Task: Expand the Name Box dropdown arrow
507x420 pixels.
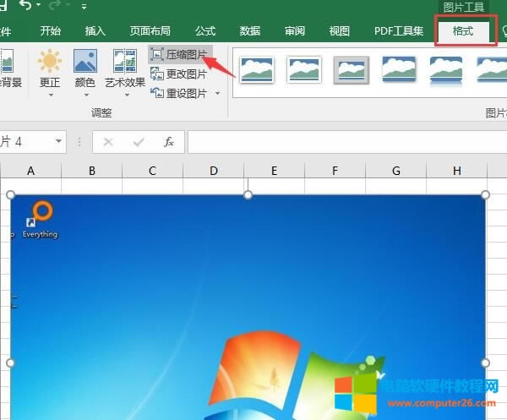Action: [x=58, y=142]
